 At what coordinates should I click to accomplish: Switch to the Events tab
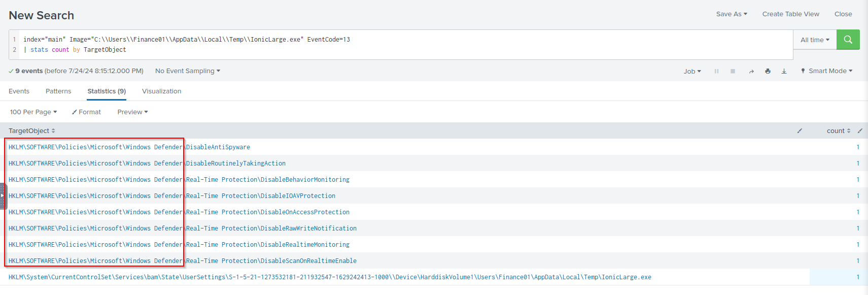point(19,91)
